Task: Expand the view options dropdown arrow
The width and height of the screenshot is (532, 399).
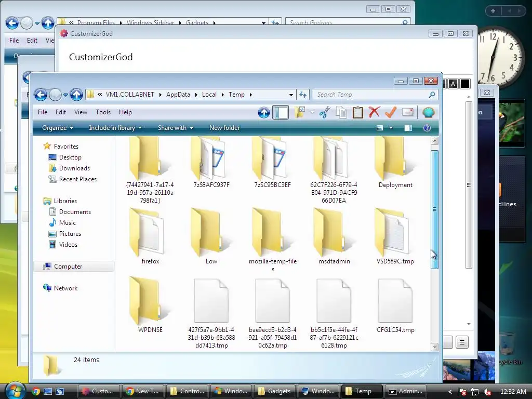Action: 391,128
